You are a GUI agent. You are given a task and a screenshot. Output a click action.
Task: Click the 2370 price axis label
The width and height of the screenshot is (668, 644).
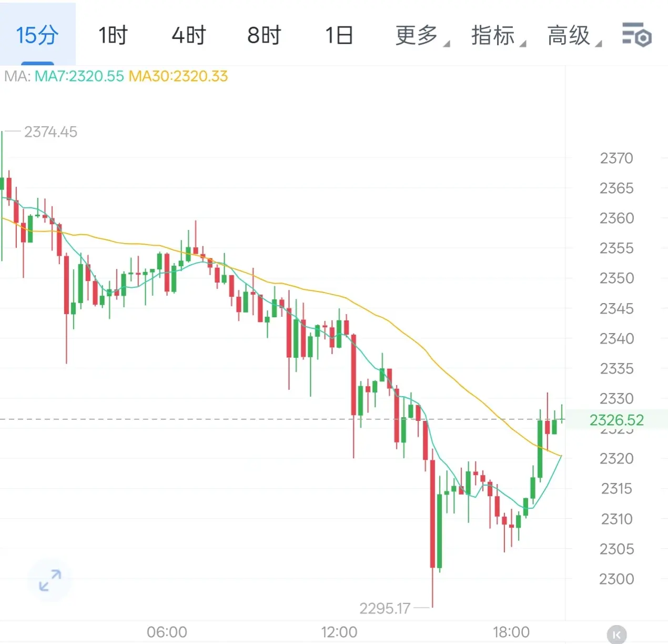click(x=616, y=158)
